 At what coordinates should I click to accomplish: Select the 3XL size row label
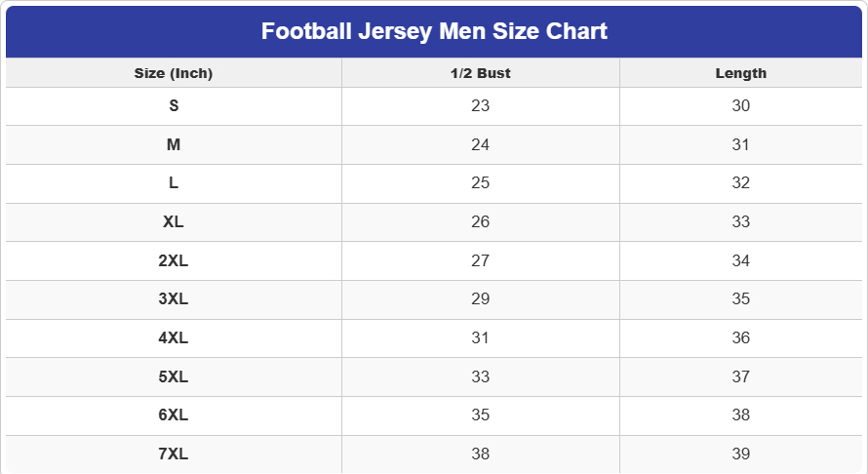tap(174, 298)
